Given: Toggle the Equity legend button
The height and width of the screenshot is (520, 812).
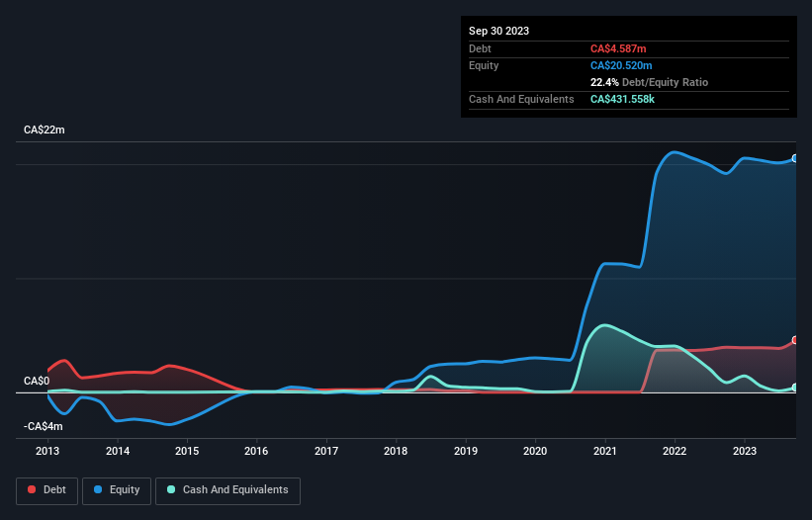Looking at the screenshot, I should 117,490.
